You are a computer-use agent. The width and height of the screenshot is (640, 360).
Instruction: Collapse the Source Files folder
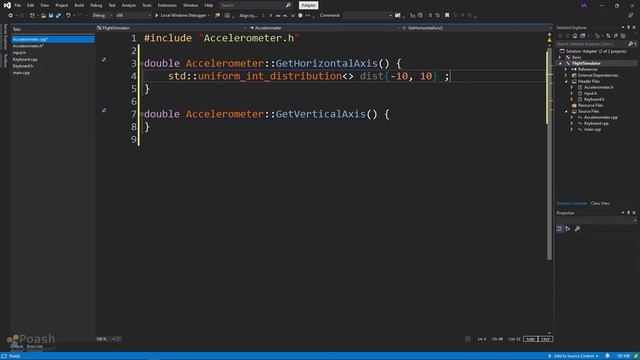click(566, 111)
